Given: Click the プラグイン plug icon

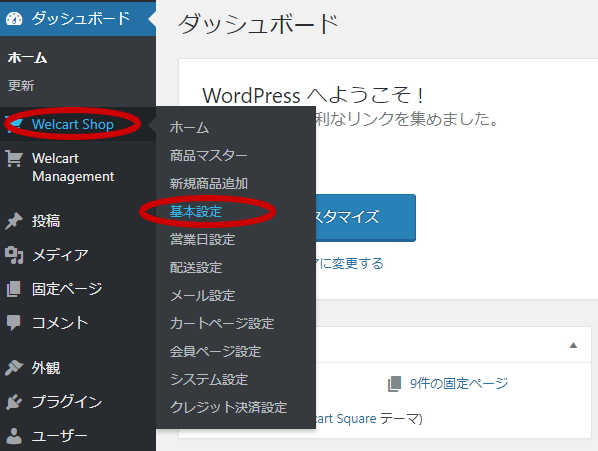Looking at the screenshot, I should (x=14, y=402).
